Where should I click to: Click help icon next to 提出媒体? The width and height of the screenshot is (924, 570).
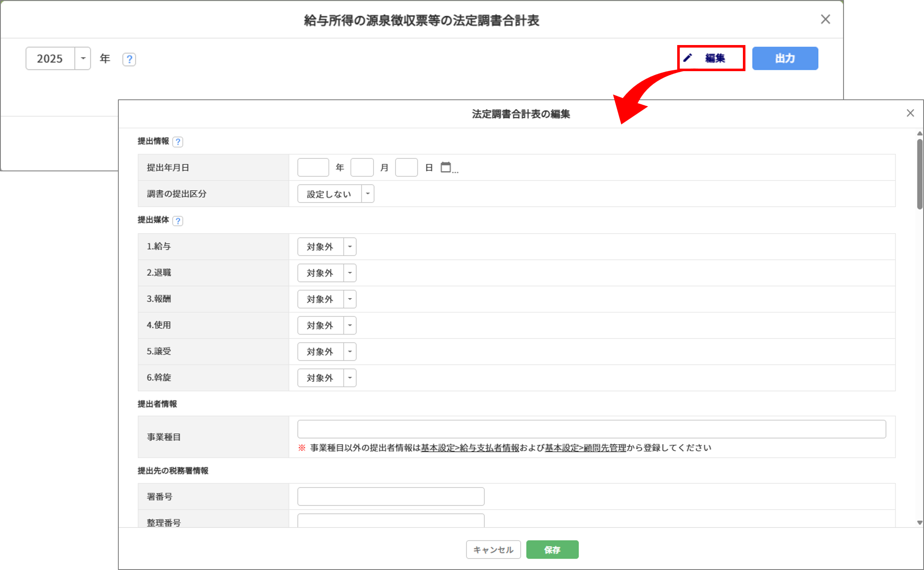178,221
